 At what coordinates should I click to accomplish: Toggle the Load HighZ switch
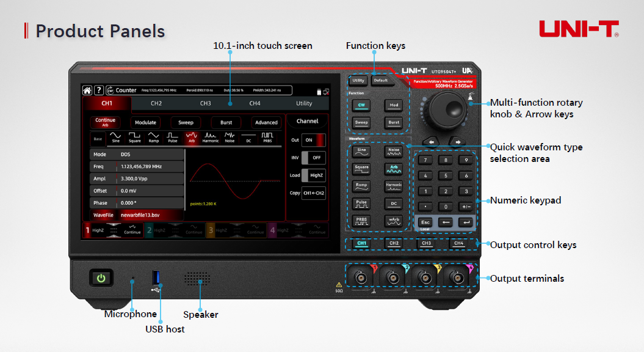click(x=313, y=175)
